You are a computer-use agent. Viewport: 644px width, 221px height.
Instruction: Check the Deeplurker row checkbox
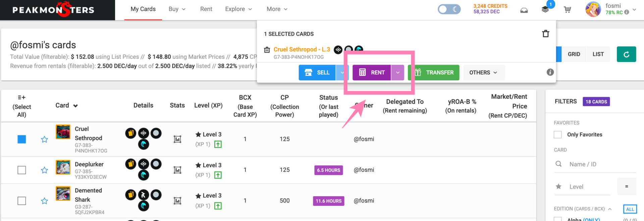[x=22, y=170]
